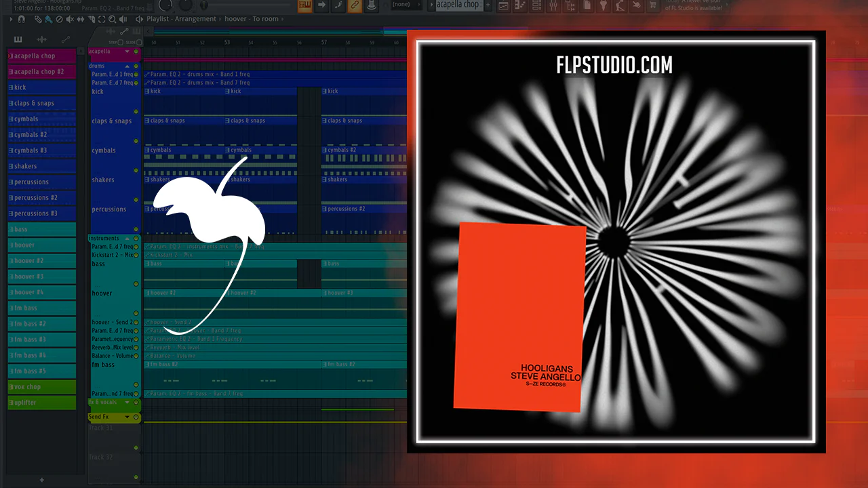Select the uplifter pattern in picker
Image resolution: width=868 pixels, height=488 pixels.
tap(42, 403)
